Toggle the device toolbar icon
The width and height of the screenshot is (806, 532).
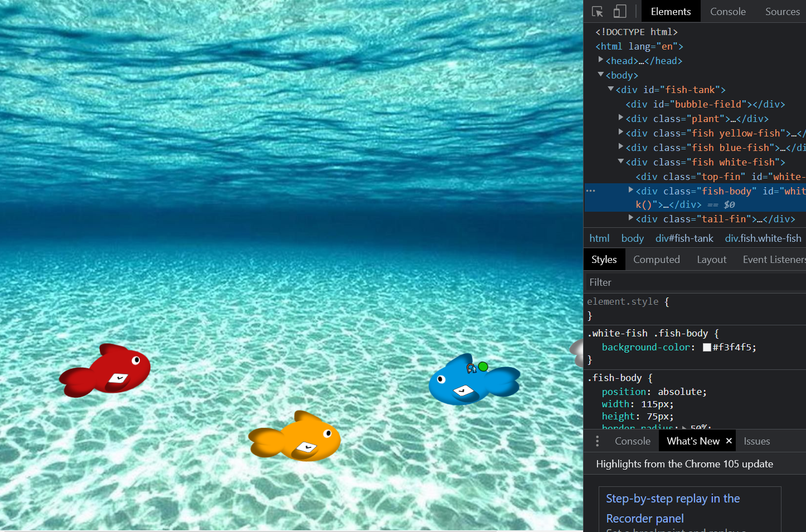[x=620, y=12]
